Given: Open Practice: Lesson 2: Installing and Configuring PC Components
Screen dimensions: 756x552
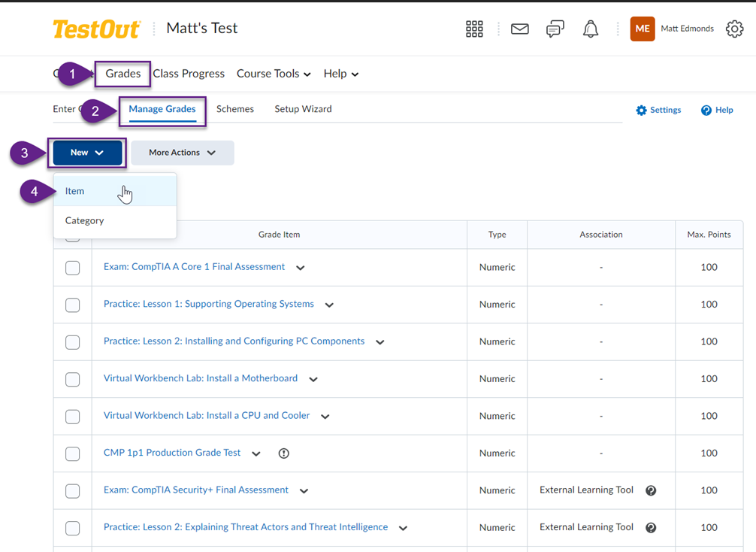Looking at the screenshot, I should [x=234, y=341].
